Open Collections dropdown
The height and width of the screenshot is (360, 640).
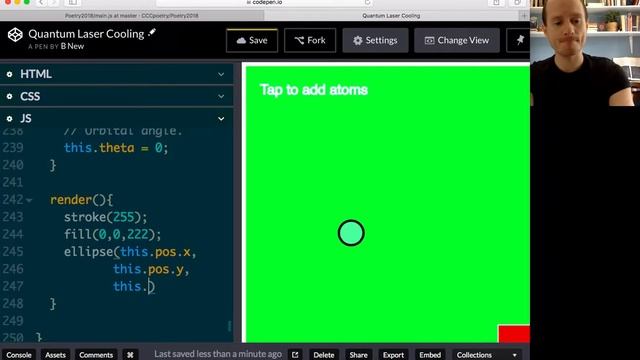click(x=486, y=355)
